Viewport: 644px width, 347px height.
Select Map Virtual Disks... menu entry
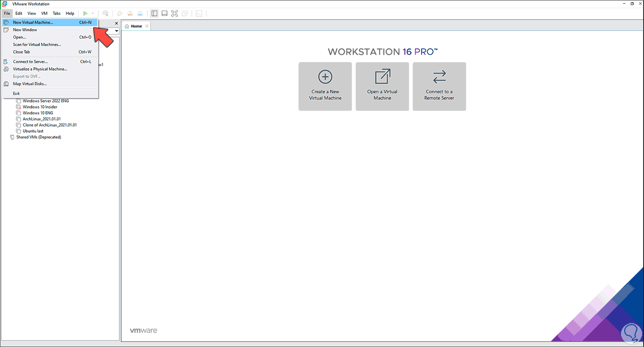(x=50, y=84)
